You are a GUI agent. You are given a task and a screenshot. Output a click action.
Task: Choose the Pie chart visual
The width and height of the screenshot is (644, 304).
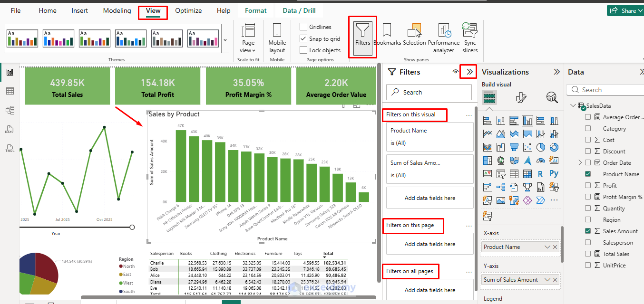pos(541,147)
